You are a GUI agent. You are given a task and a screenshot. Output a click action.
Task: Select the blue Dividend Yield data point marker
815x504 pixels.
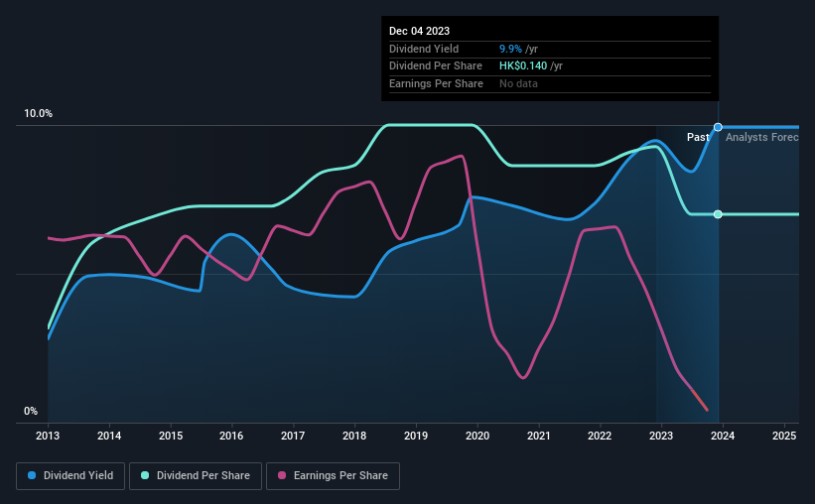718,127
